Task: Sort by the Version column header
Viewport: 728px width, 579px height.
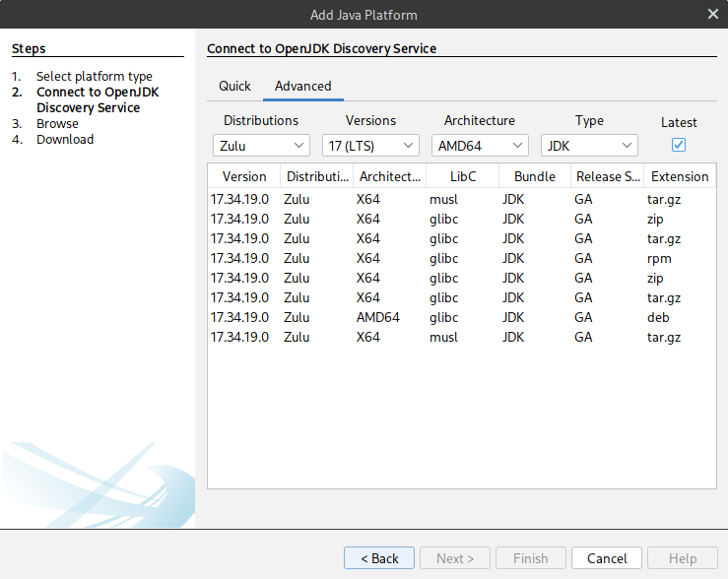Action: 244,176
